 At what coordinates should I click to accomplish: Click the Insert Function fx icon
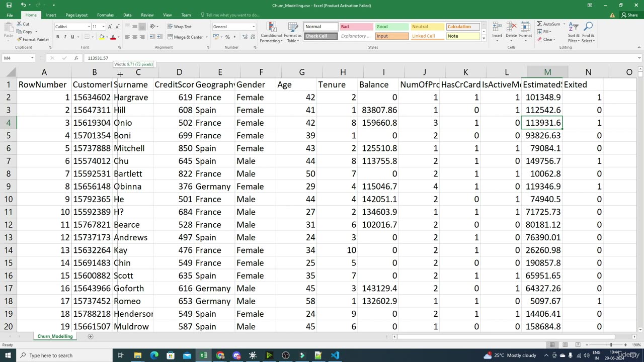76,58
